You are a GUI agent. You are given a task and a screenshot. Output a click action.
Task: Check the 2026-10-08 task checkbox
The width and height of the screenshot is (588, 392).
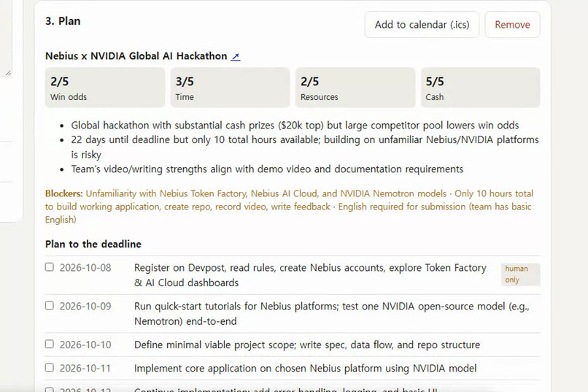point(50,267)
